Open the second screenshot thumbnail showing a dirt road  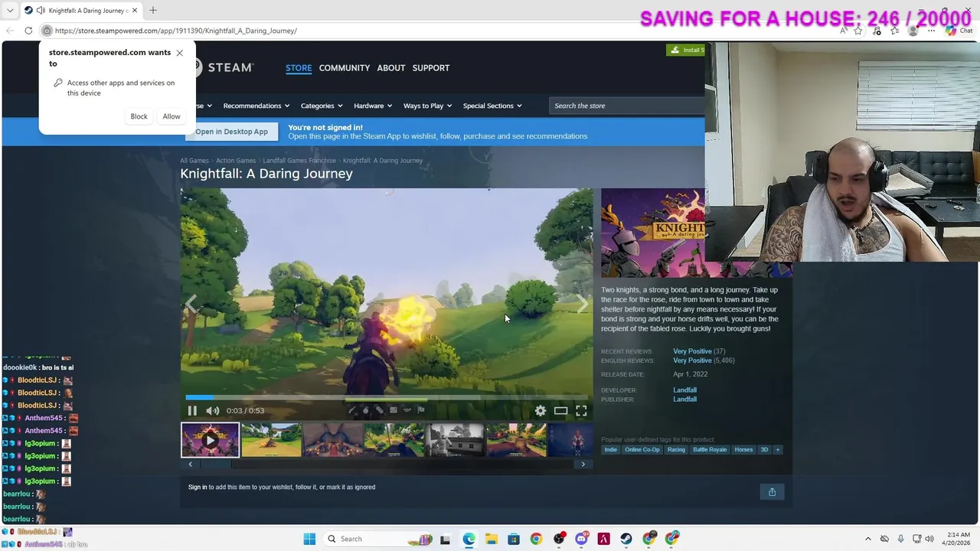pyautogui.click(x=272, y=440)
